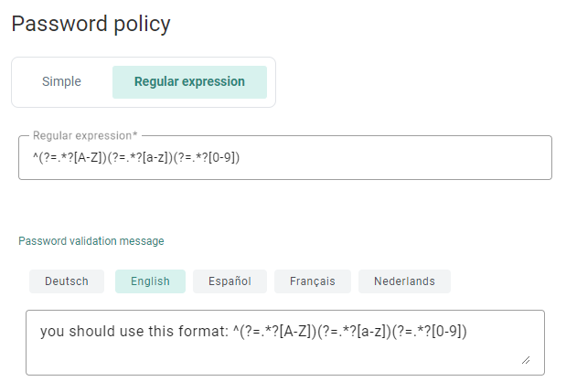Click the "Regular expression*" floating field label
Image resolution: width=566 pixels, height=392 pixels.
coord(84,136)
